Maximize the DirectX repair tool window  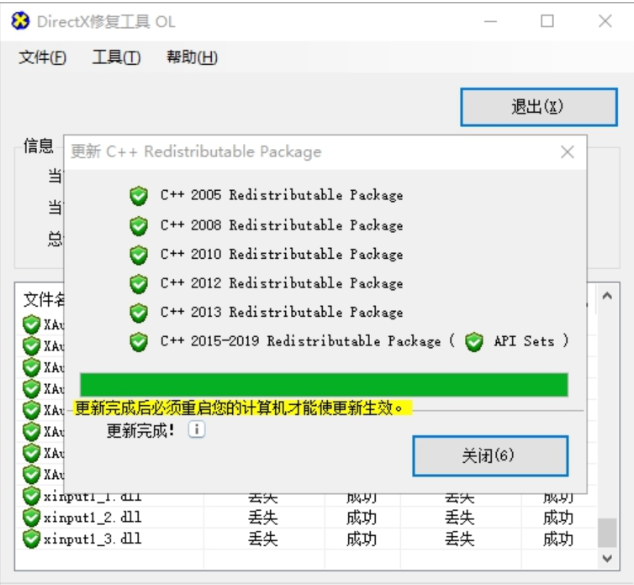547,21
